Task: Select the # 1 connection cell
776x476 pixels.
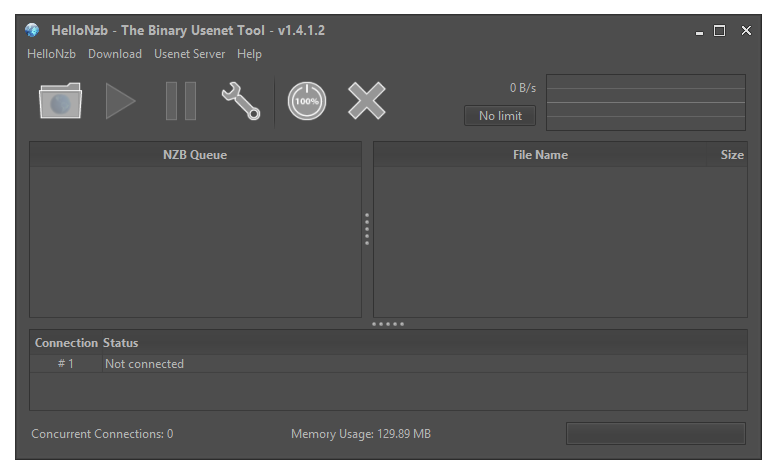Action: point(66,364)
